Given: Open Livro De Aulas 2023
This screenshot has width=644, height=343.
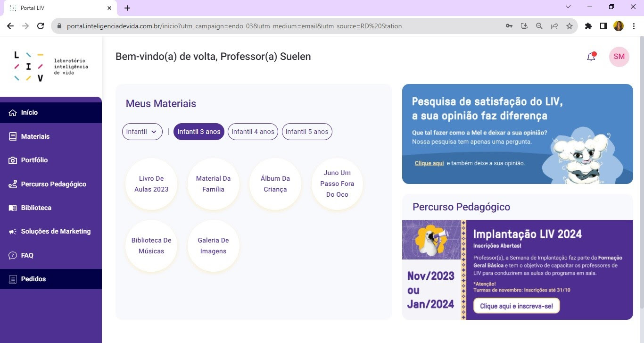Looking at the screenshot, I should (x=151, y=184).
